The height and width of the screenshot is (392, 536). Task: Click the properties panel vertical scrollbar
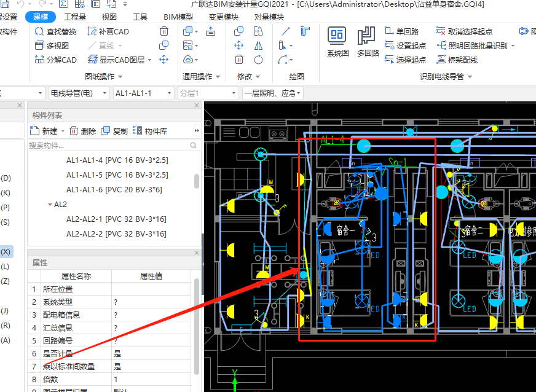[x=197, y=326]
